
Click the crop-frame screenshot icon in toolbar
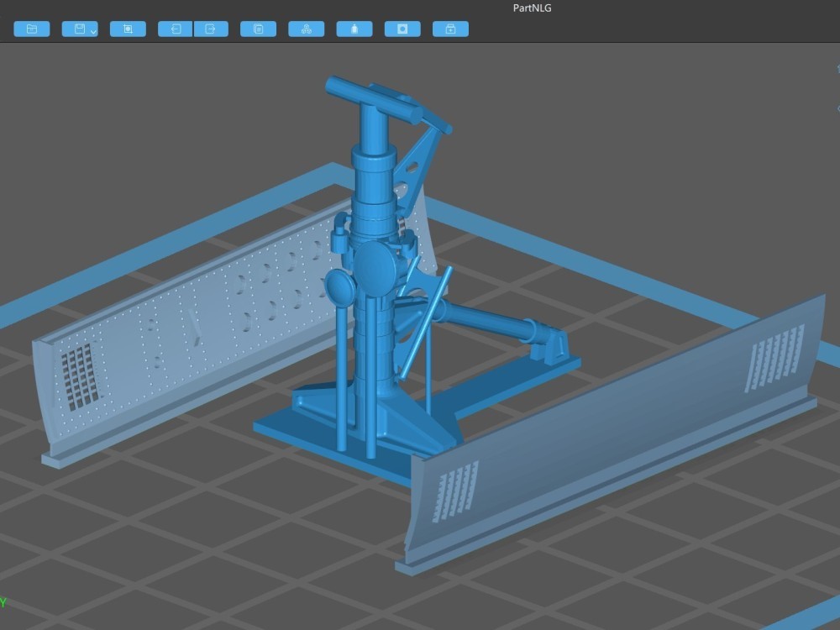click(128, 29)
